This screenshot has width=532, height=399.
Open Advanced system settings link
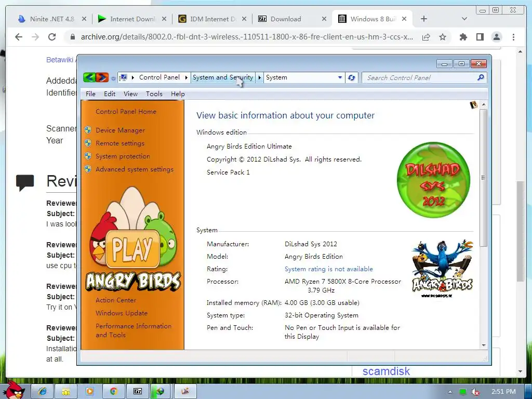pyautogui.click(x=135, y=169)
